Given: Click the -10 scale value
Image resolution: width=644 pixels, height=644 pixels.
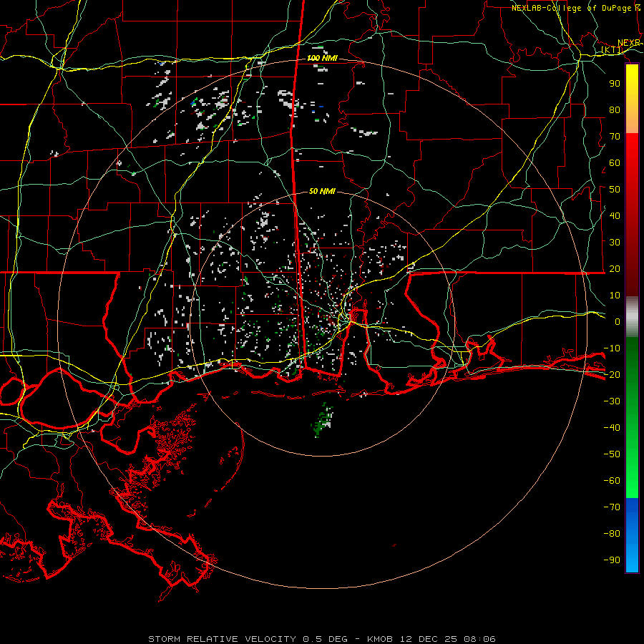Looking at the screenshot, I should point(612,348).
